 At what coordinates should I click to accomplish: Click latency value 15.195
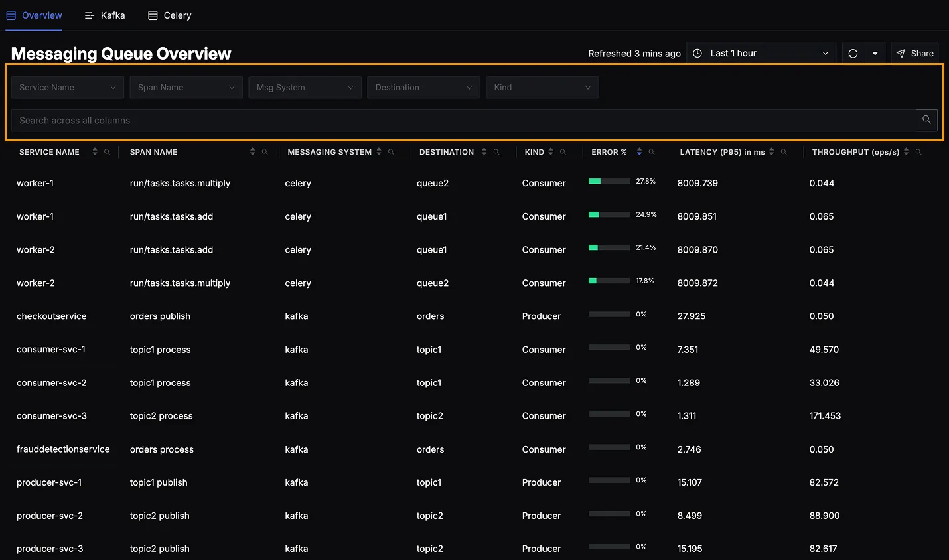(690, 548)
